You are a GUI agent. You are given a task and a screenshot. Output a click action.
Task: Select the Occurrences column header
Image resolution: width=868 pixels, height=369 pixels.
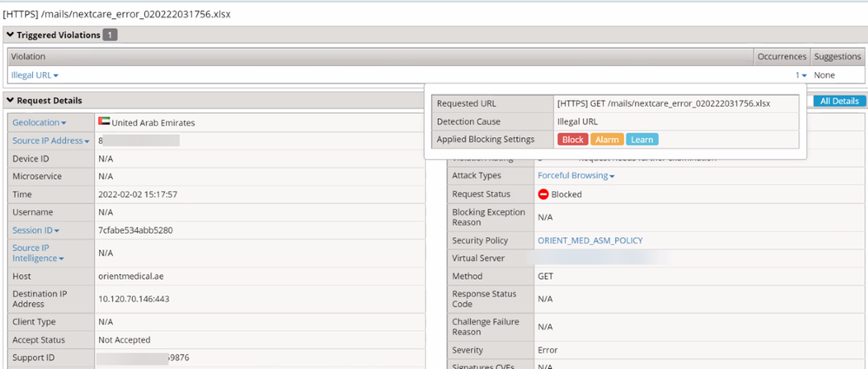[x=780, y=56]
